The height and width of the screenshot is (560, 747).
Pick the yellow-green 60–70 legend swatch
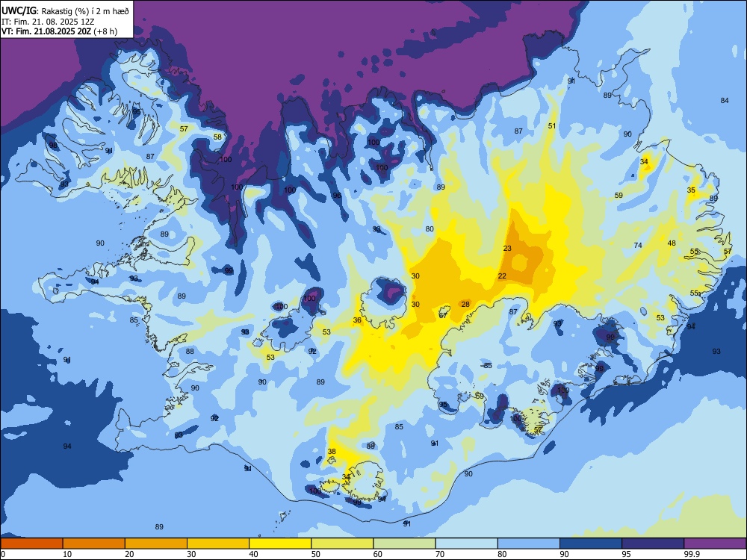click(404, 544)
